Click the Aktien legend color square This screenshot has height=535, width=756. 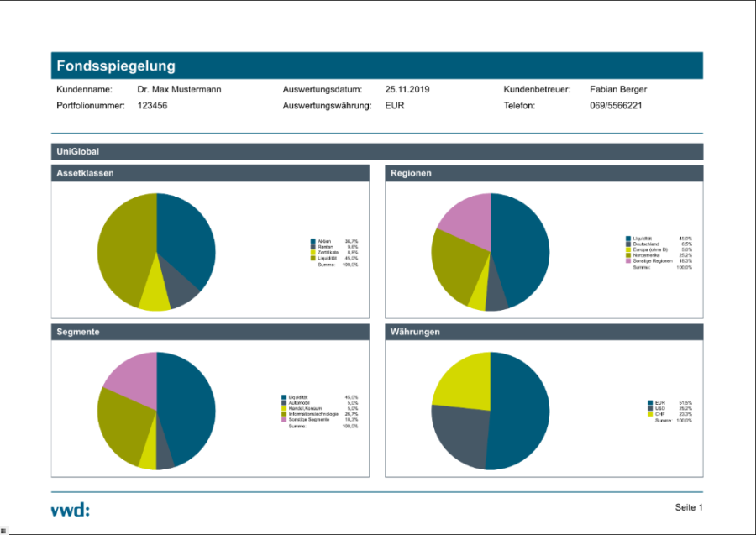click(x=312, y=241)
